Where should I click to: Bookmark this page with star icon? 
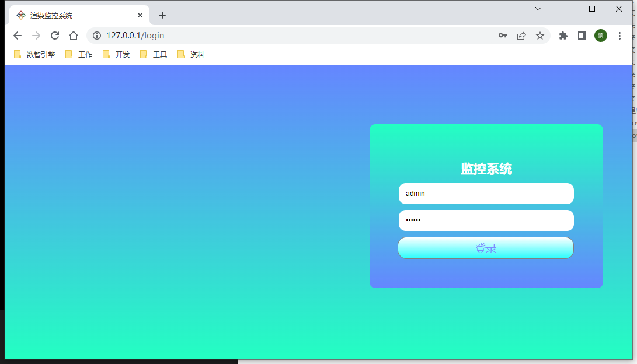click(x=540, y=36)
